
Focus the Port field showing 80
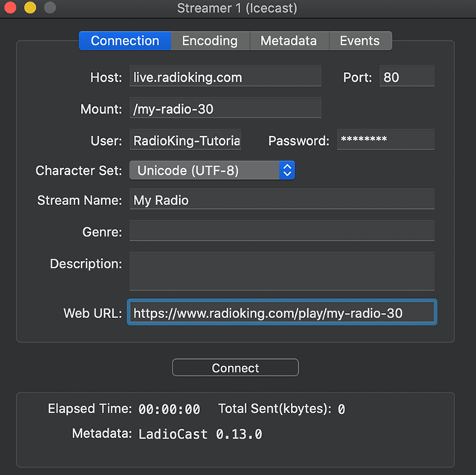[406, 77]
